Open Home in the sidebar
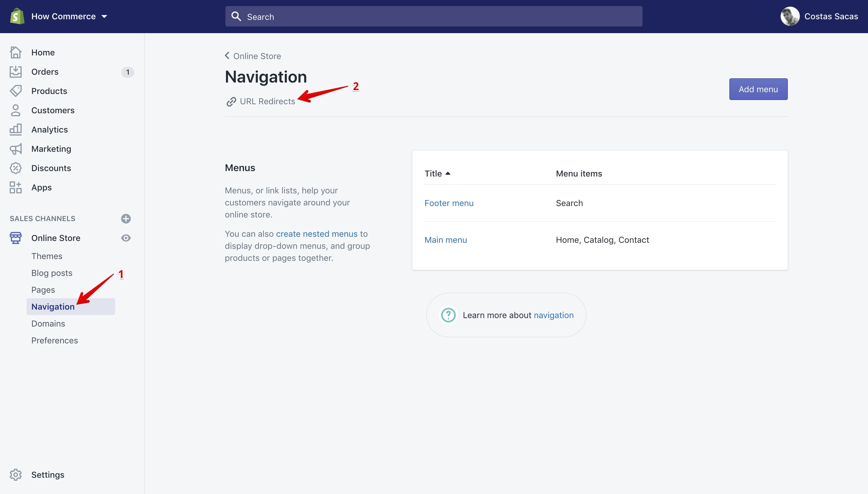 coord(43,52)
